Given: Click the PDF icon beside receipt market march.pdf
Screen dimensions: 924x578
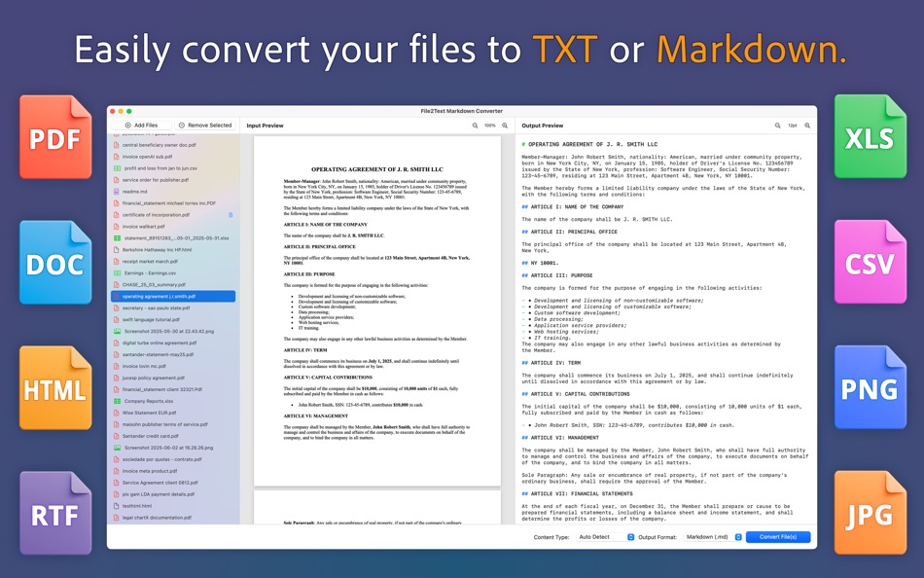Looking at the screenshot, I should [117, 262].
